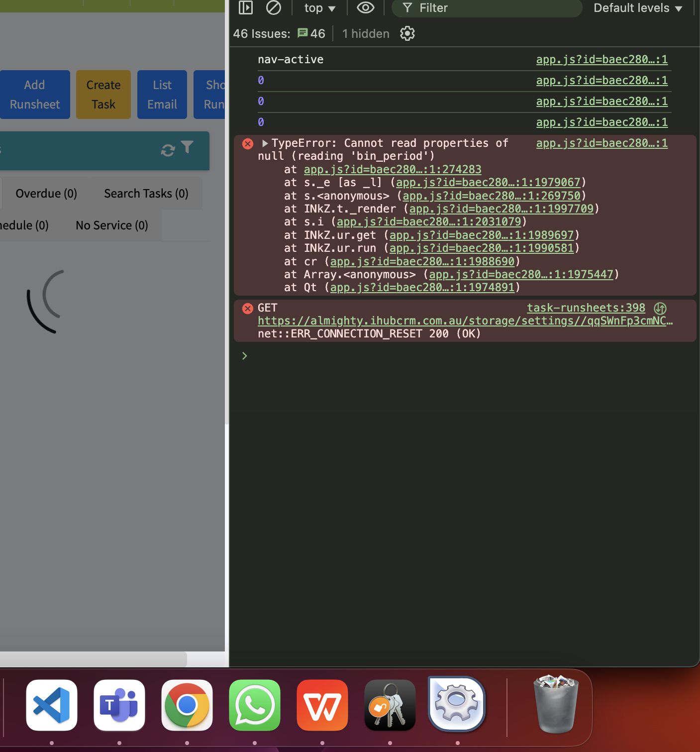Toggle the console sidebar panel icon

click(x=246, y=7)
